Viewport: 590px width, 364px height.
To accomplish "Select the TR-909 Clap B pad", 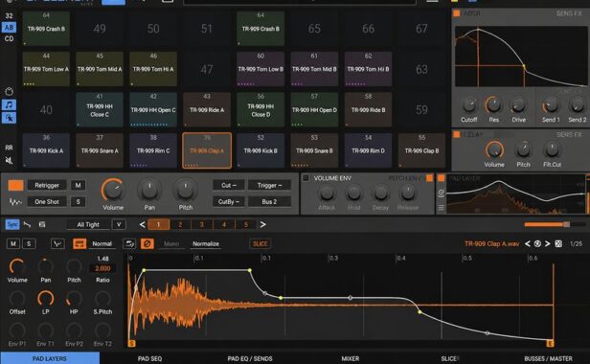I will 421,150.
